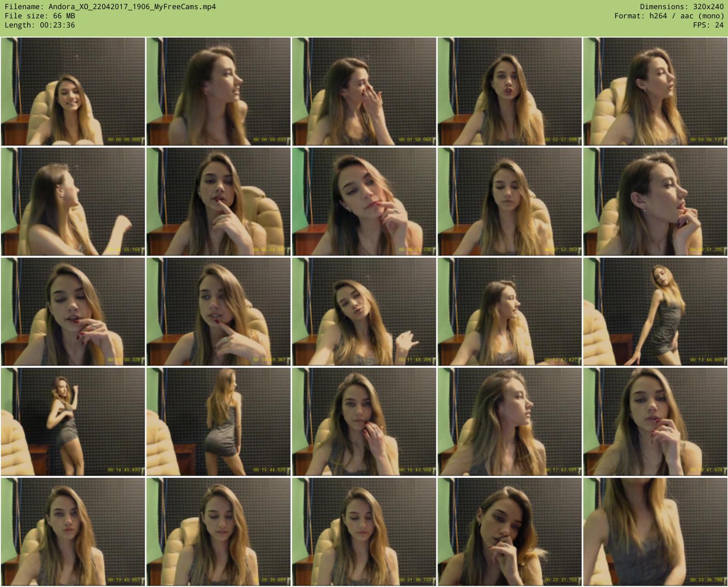
Task: Click the thumbnail stamped 00:13:46
Action: click(x=655, y=312)
